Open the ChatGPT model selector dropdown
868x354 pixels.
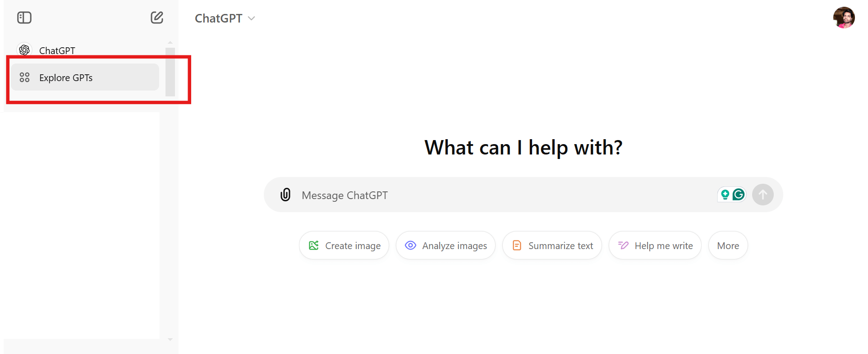click(225, 18)
